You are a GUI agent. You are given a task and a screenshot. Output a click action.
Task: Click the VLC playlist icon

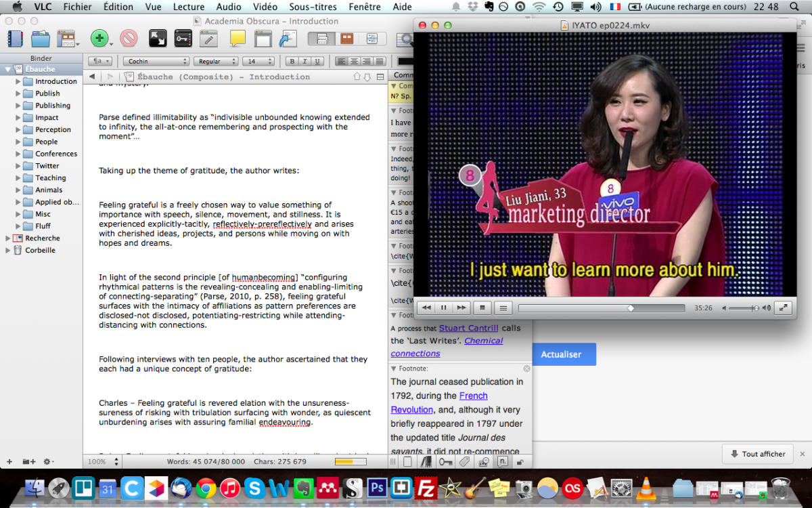tap(502, 308)
